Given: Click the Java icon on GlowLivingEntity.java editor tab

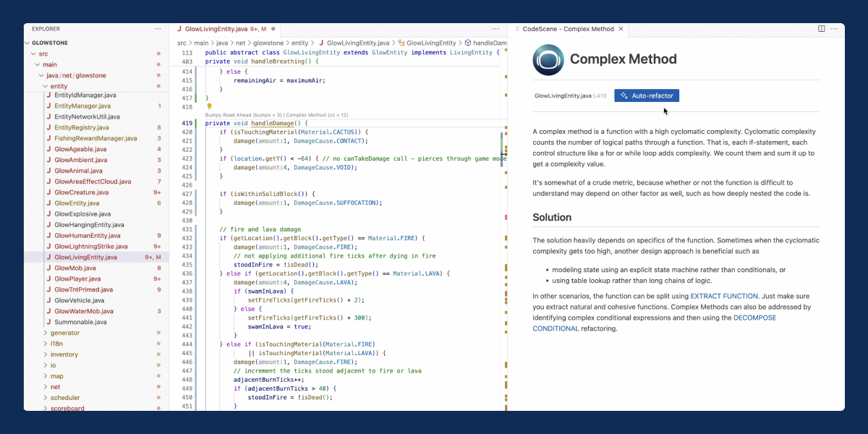Looking at the screenshot, I should [x=179, y=29].
